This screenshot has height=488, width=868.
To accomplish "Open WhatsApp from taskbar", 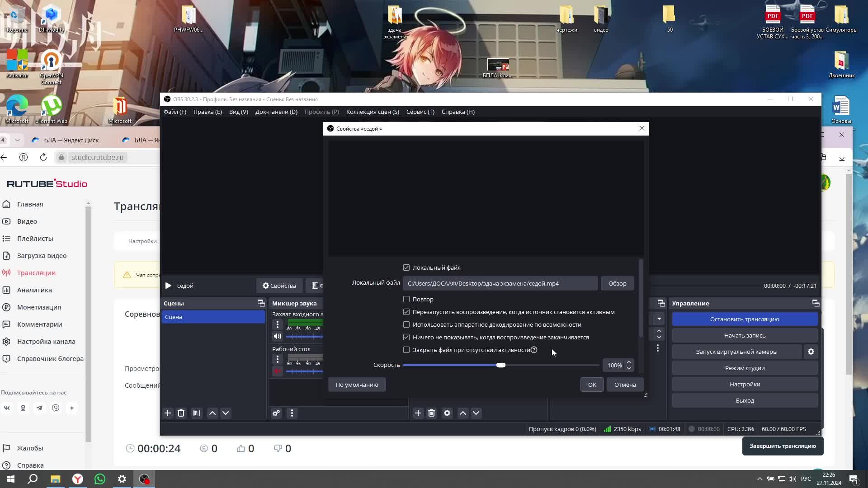I will click(x=99, y=479).
